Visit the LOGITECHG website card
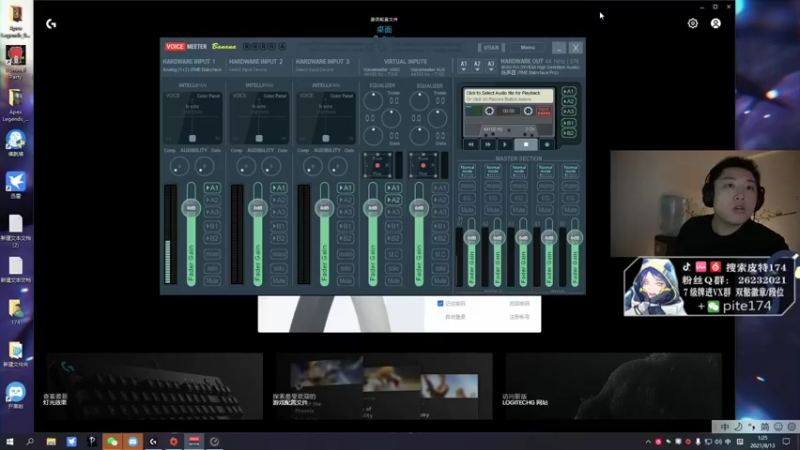The image size is (800, 450). pos(613,386)
